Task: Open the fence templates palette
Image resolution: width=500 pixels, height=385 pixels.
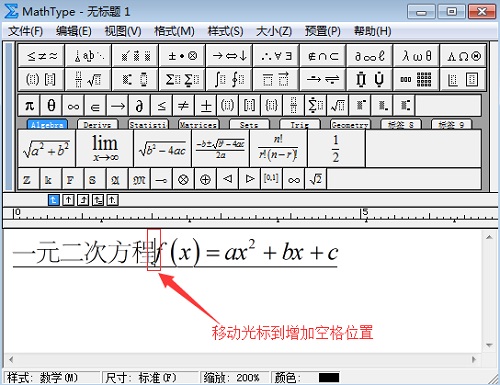Action: pyautogui.click(x=41, y=79)
